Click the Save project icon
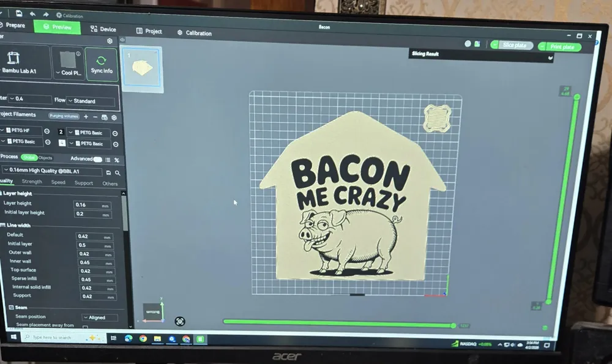This screenshot has width=612, height=364. [19, 13]
